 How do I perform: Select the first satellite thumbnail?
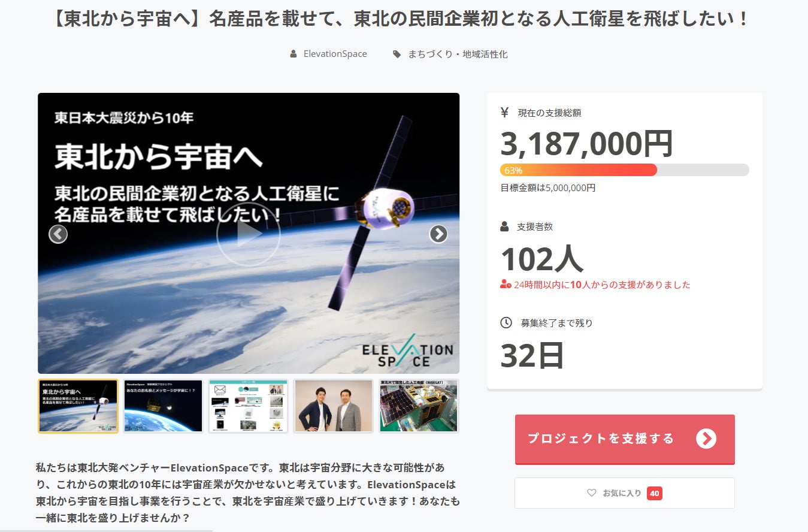coord(78,406)
